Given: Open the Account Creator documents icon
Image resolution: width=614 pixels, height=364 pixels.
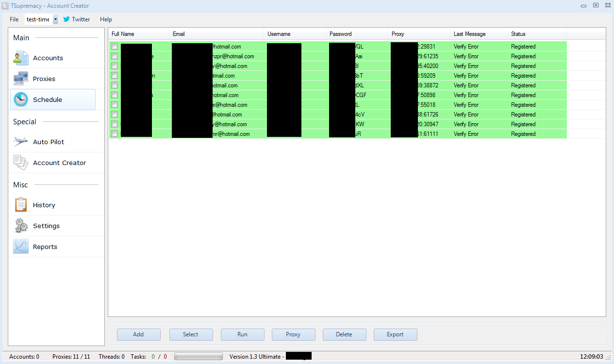Looking at the screenshot, I should click(21, 163).
